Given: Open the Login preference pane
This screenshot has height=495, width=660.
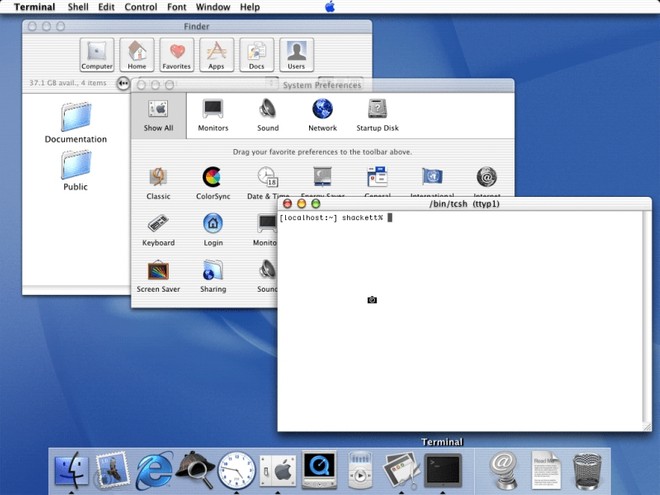Looking at the screenshot, I should (x=213, y=230).
